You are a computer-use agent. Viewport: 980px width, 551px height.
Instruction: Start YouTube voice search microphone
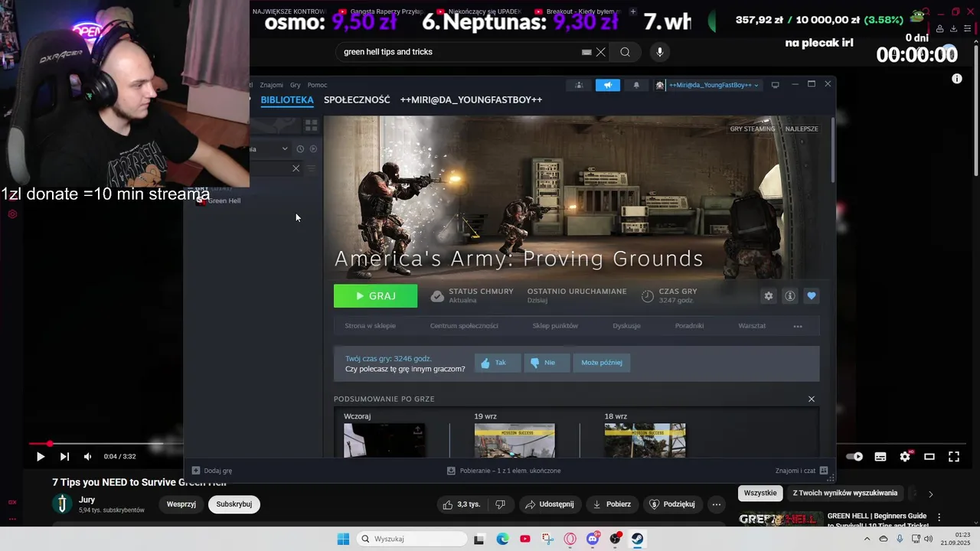point(660,52)
